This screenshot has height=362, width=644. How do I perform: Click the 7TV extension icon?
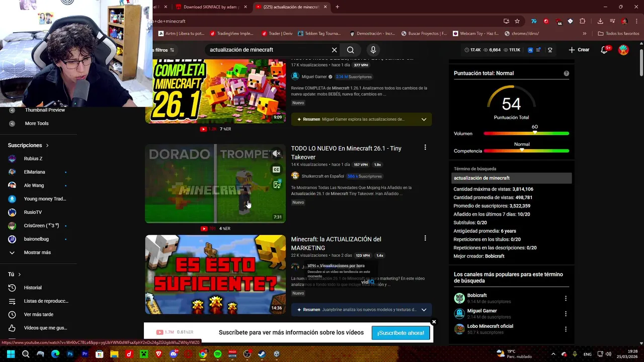click(534, 21)
